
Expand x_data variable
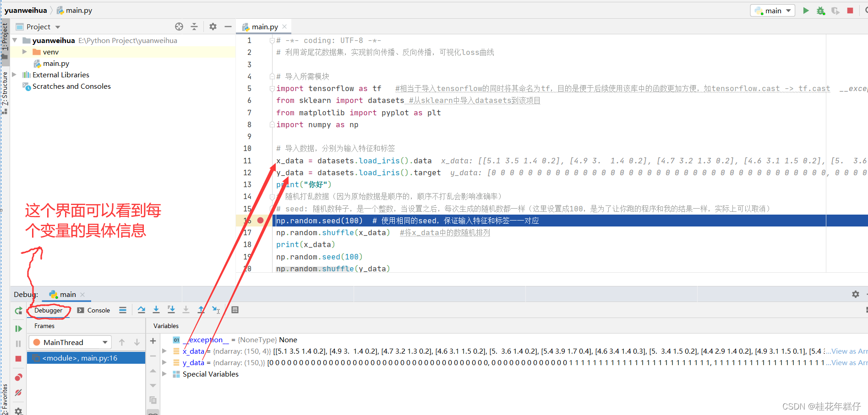164,351
